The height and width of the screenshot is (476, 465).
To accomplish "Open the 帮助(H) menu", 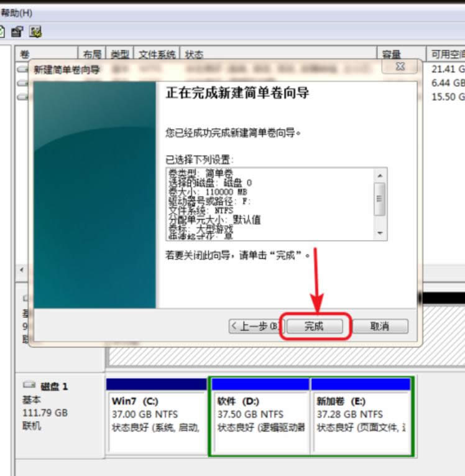I will 16,12.
